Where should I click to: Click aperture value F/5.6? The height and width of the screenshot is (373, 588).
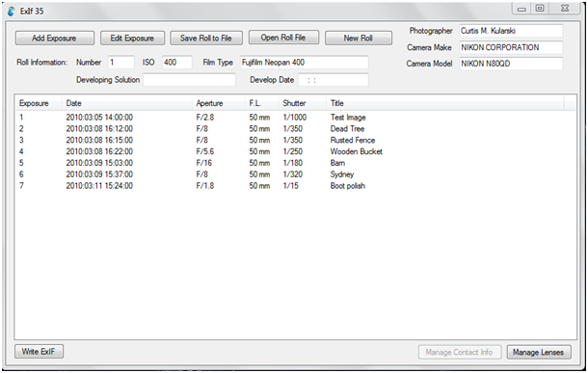click(x=204, y=152)
